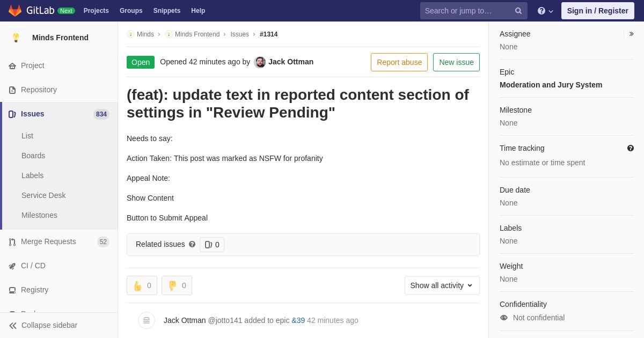Screen dimensions: 644x338
Task: Open the Boards submenu item
Action: (33, 156)
